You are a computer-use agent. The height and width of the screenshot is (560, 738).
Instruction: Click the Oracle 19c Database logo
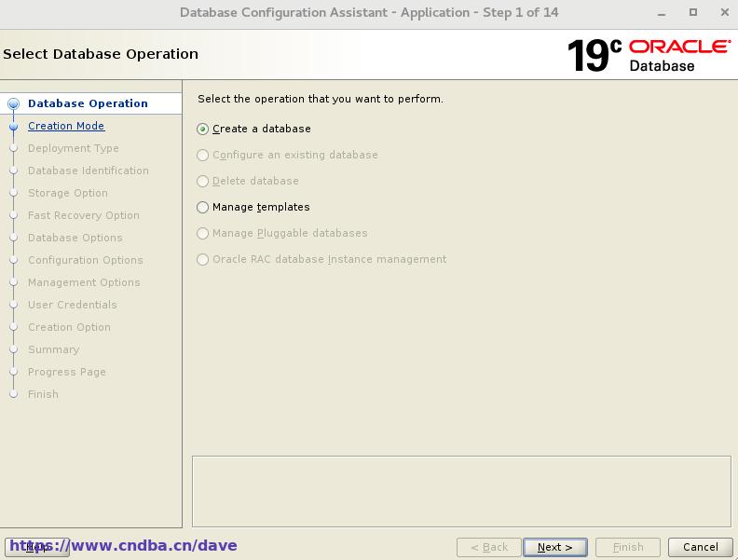649,56
